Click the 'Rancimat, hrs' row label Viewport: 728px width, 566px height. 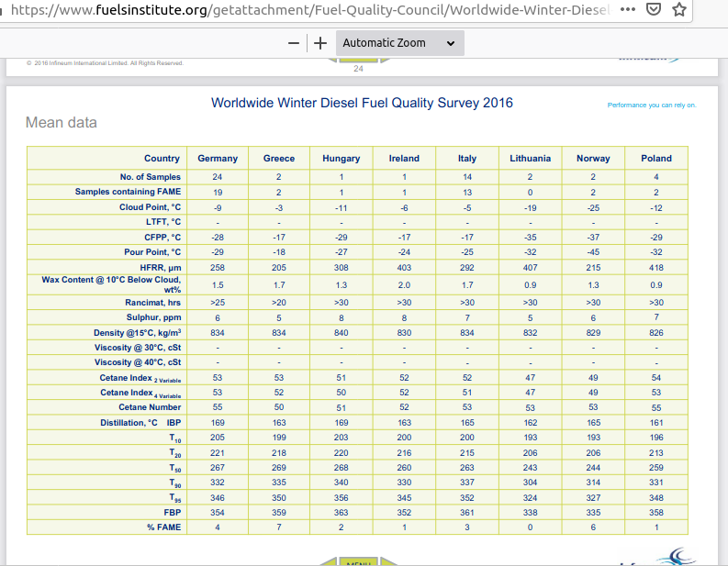(x=152, y=303)
